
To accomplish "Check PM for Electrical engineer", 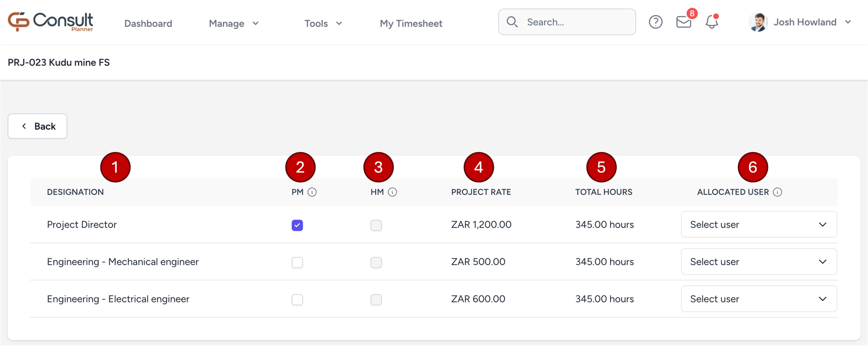I will point(297,299).
